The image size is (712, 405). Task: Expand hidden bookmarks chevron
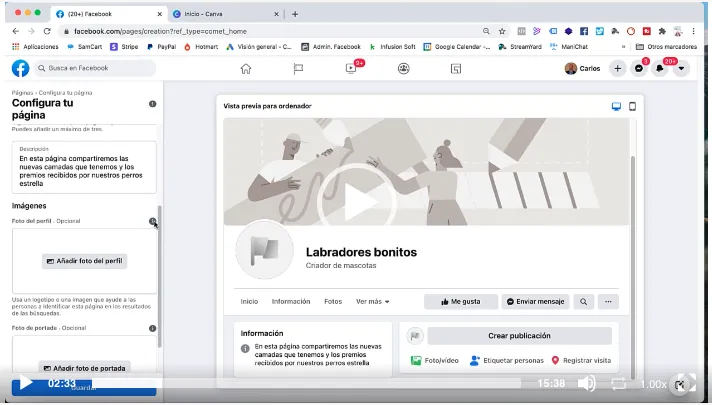click(623, 47)
